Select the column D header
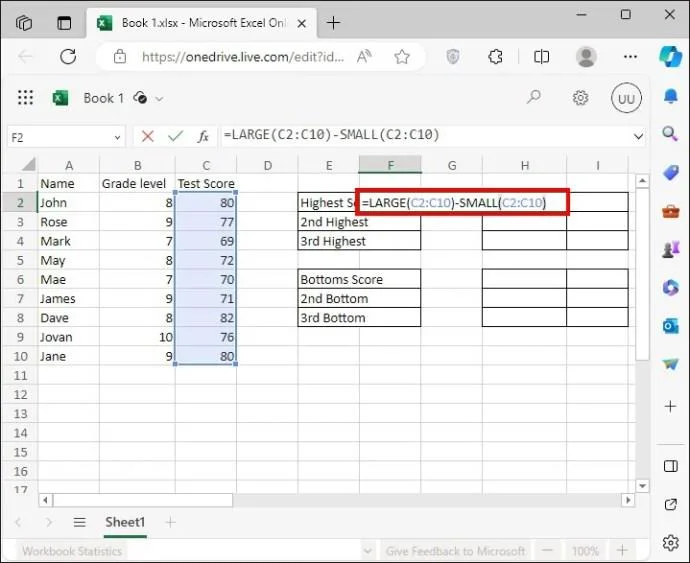The height and width of the screenshot is (563, 690). pos(268,166)
